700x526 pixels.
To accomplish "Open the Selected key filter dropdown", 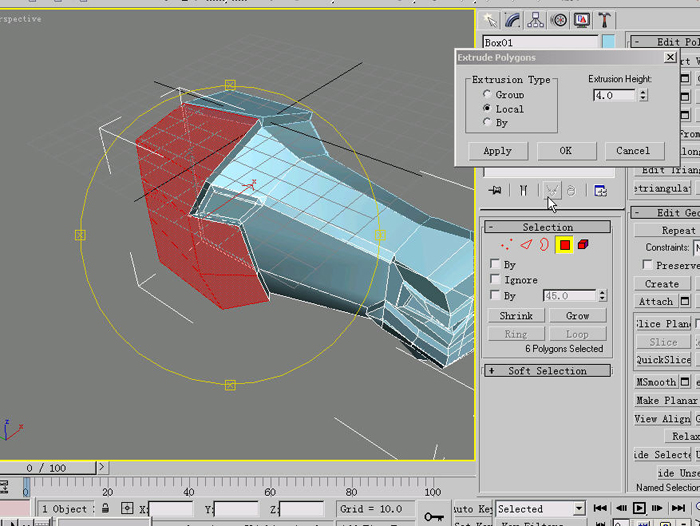I will tap(579, 509).
